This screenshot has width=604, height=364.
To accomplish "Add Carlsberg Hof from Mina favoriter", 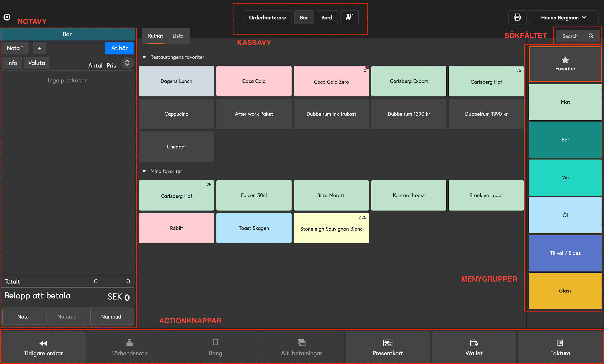I will (x=177, y=195).
